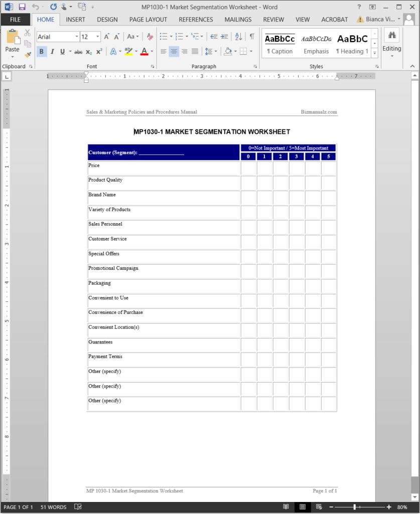The image size is (420, 514).
Task: Apply the Caption style
Action: click(280, 44)
